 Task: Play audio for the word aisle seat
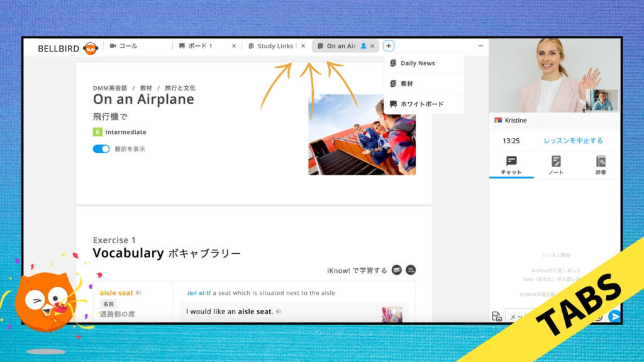click(139, 293)
